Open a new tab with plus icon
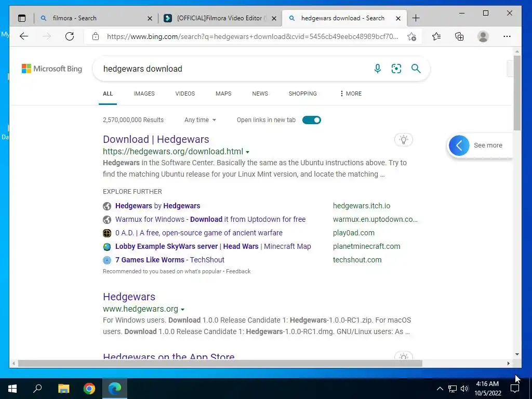 (416, 18)
